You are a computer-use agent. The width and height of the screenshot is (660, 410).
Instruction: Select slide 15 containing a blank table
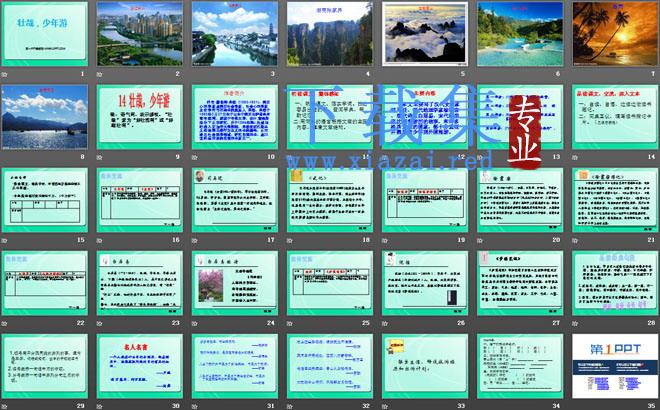pyautogui.click(x=45, y=200)
